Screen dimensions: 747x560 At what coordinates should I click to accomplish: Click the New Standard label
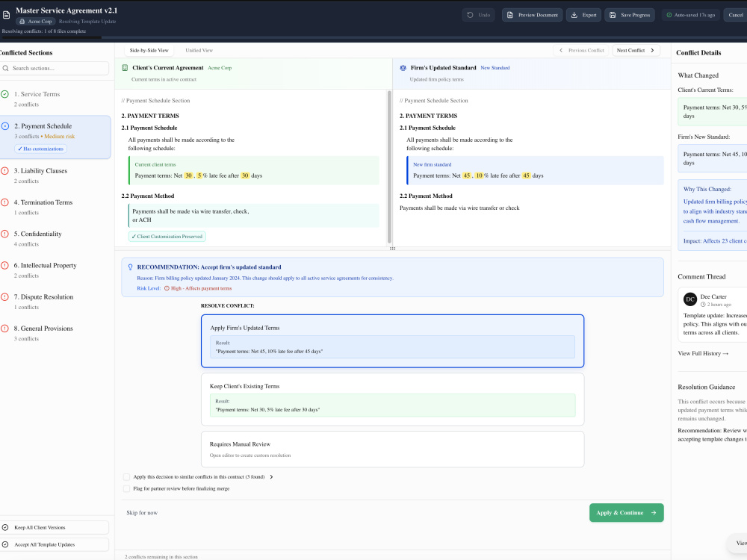point(495,68)
